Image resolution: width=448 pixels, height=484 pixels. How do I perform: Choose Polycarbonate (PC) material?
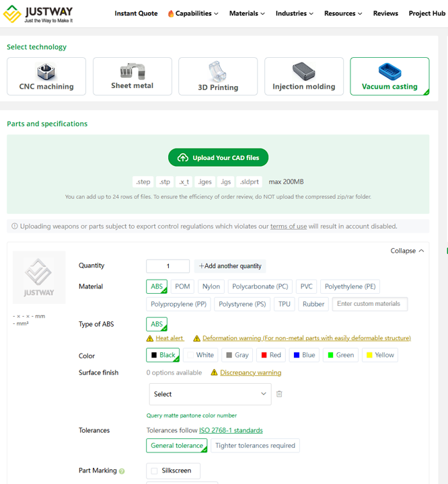click(x=260, y=286)
